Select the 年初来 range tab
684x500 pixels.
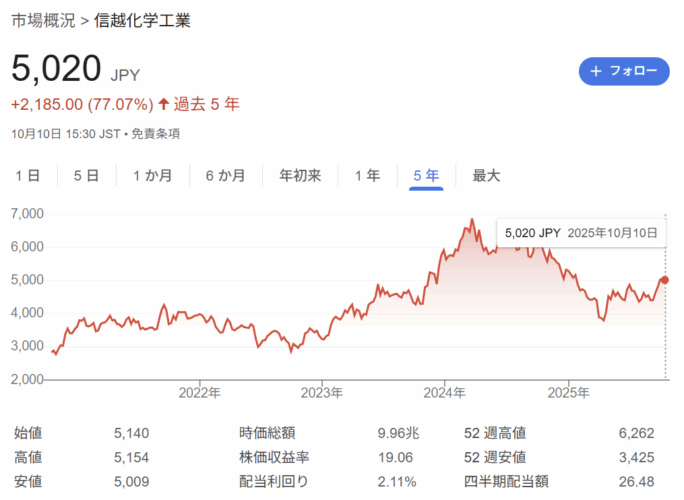point(300,176)
